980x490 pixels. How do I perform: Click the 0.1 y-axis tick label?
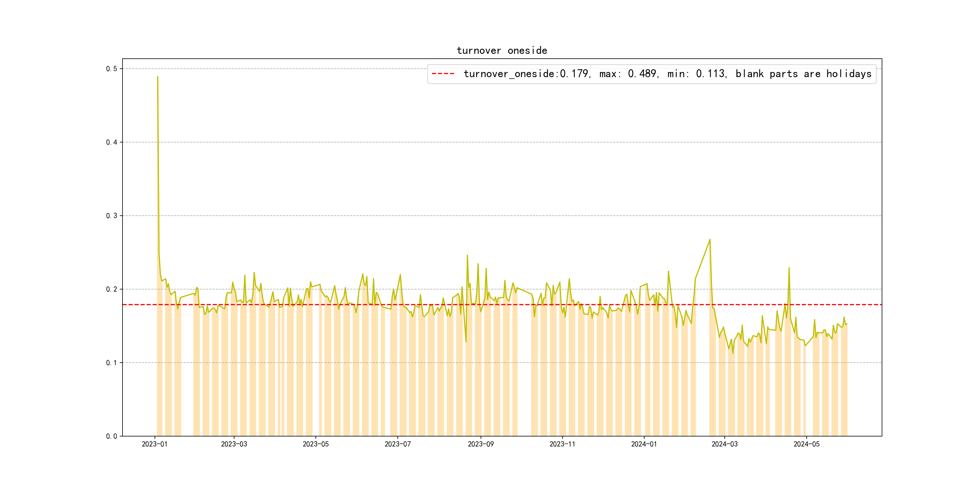(112, 363)
